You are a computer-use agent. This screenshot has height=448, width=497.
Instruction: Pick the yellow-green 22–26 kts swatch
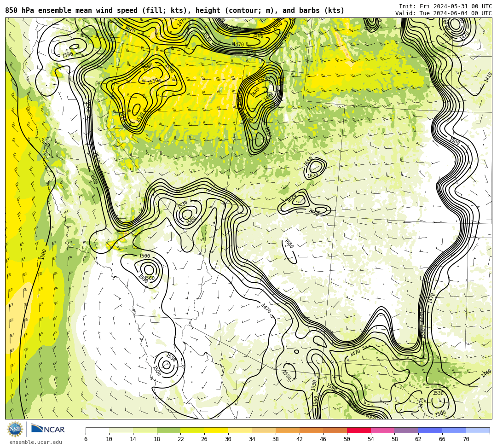tap(192, 430)
